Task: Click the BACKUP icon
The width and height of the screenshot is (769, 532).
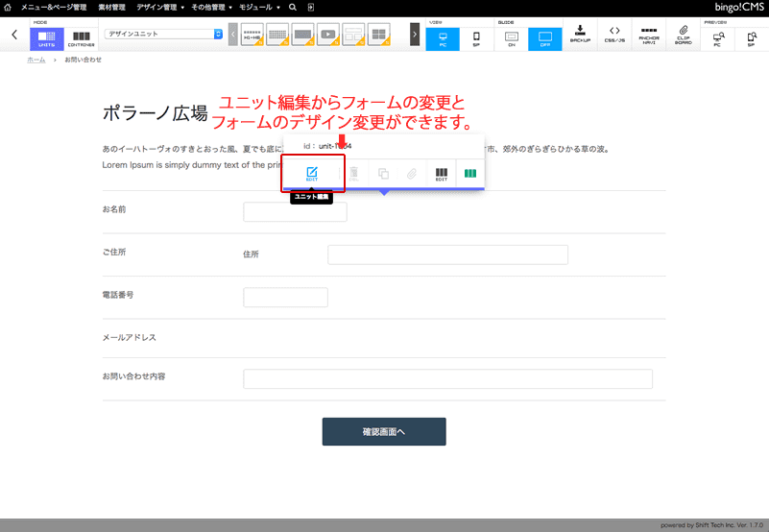Action: (580, 34)
